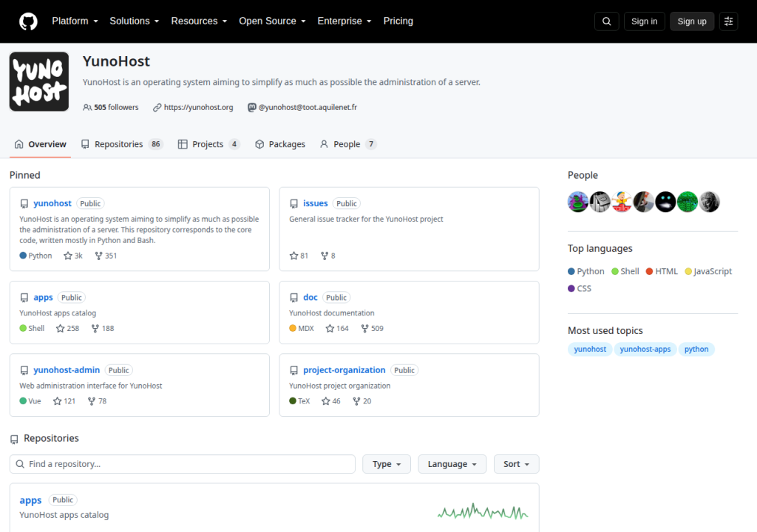The width and height of the screenshot is (757, 532).
Task: Filter by JavaScript in Top languages
Action: (x=708, y=271)
